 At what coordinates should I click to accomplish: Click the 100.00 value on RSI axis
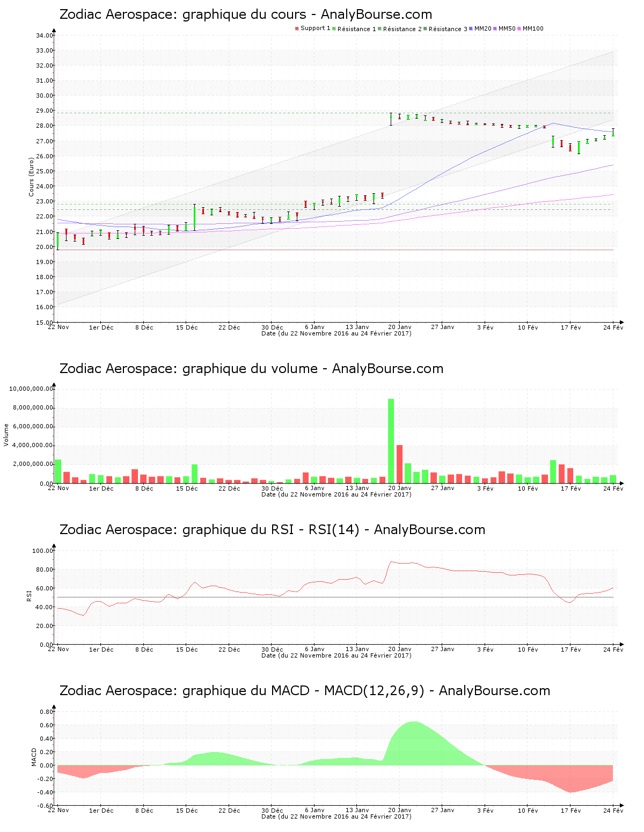[x=42, y=551]
